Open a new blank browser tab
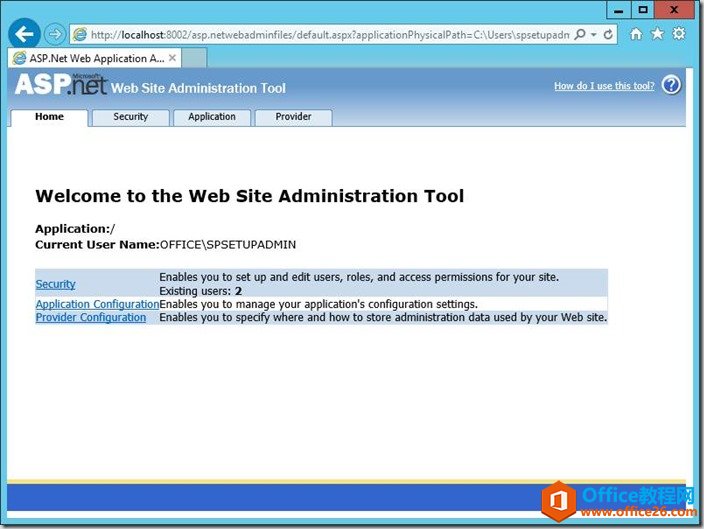The image size is (704, 529). (194, 58)
